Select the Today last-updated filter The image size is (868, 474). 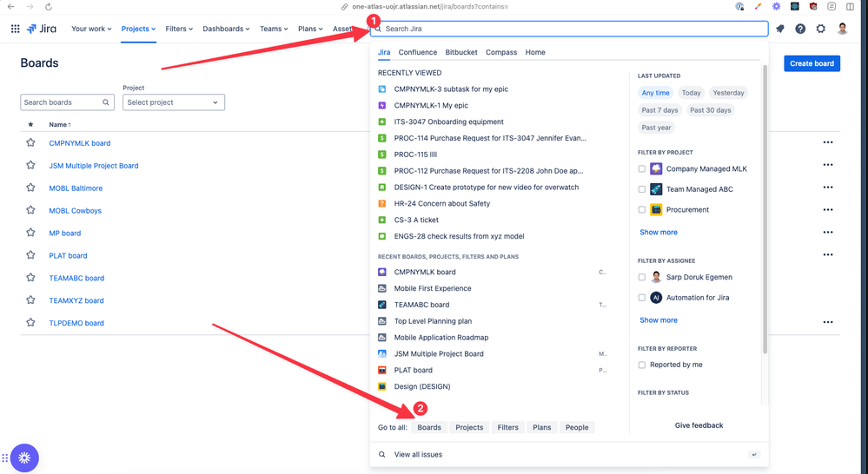[691, 93]
